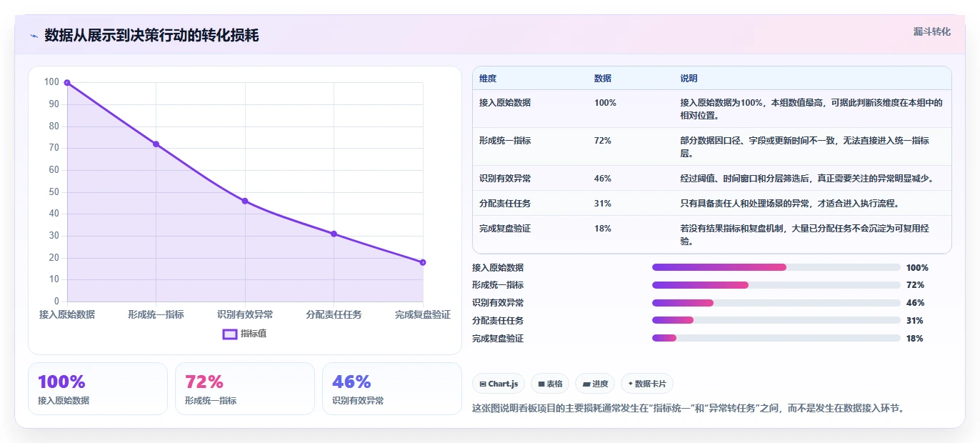The width and height of the screenshot is (980, 443).
Task: Click the 维度 column header
Action: [488, 79]
